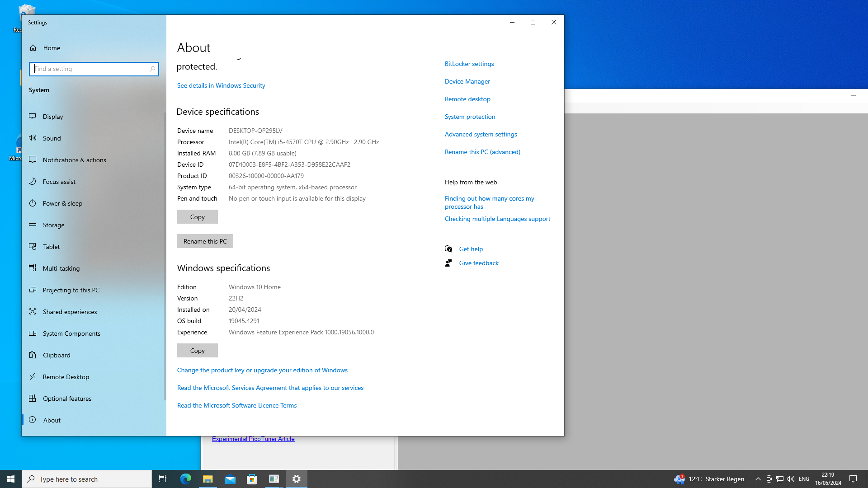Read the Microsoft Software Licence Terms
This screenshot has width=868, height=488.
click(x=237, y=405)
